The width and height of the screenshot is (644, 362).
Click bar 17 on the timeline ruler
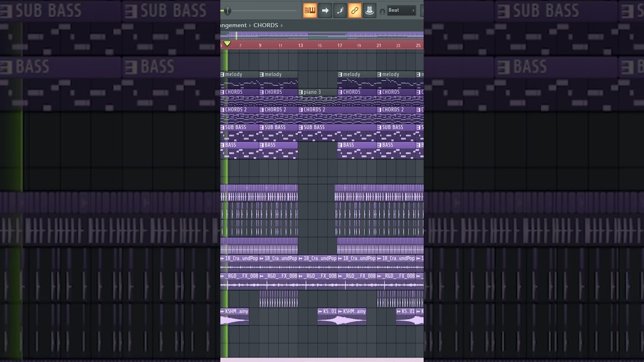pos(340,45)
